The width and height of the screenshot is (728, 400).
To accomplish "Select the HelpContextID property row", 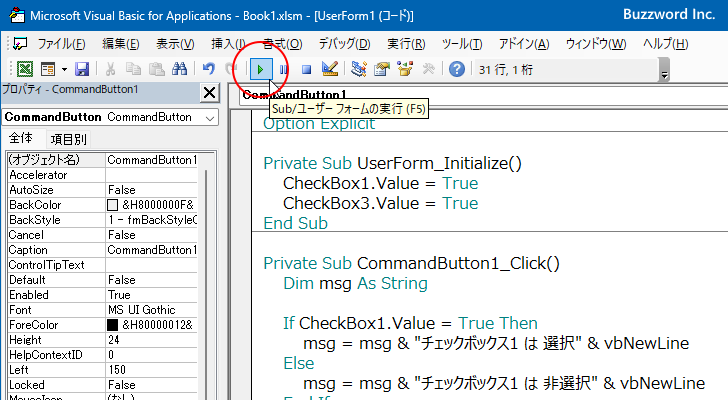I will pyautogui.click(x=102, y=355).
